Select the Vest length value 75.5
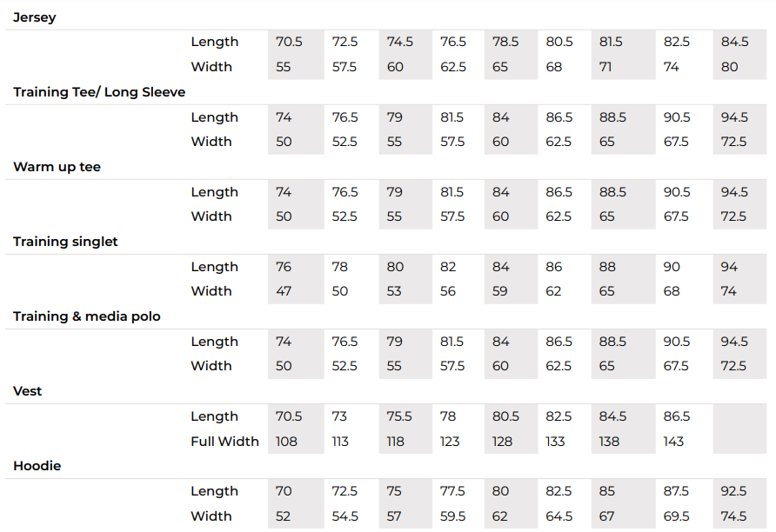The image size is (776, 532). tap(399, 416)
